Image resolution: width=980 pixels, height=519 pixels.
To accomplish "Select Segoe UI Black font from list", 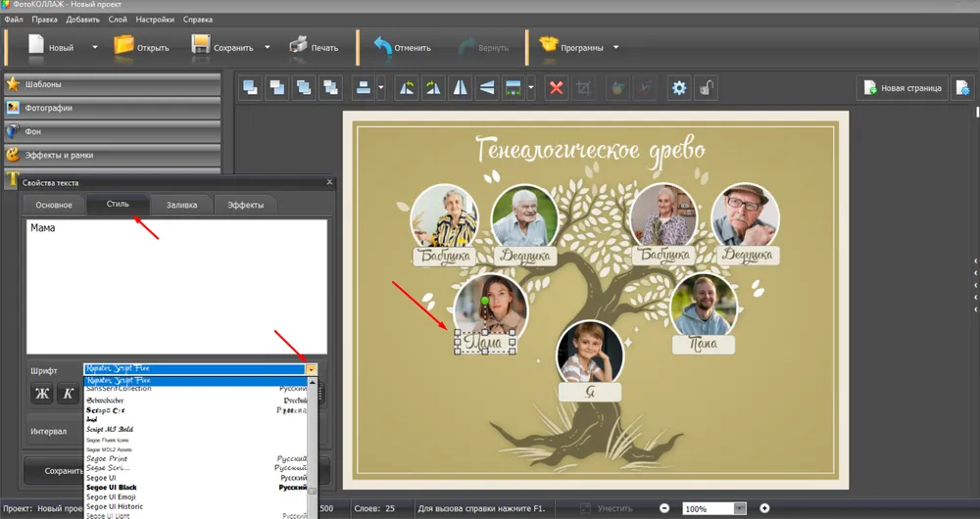I will (x=112, y=487).
